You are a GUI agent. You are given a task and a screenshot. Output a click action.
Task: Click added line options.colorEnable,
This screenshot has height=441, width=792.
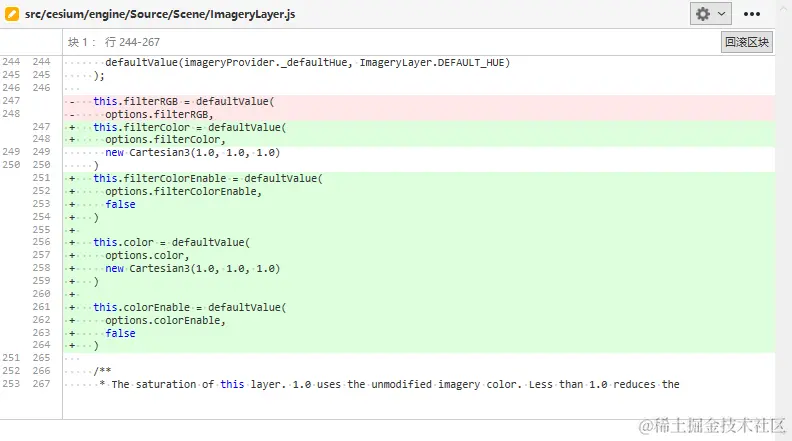pos(166,320)
